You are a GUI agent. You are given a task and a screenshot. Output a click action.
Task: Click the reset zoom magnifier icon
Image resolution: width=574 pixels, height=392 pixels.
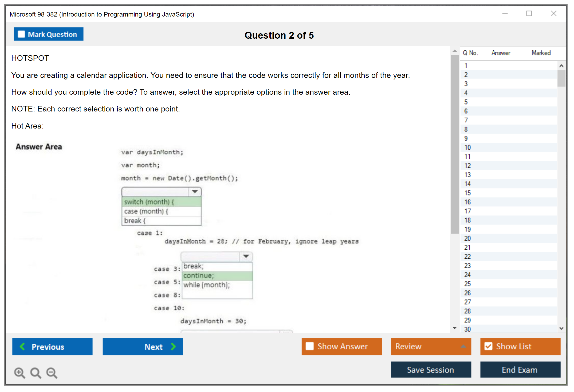click(x=36, y=373)
